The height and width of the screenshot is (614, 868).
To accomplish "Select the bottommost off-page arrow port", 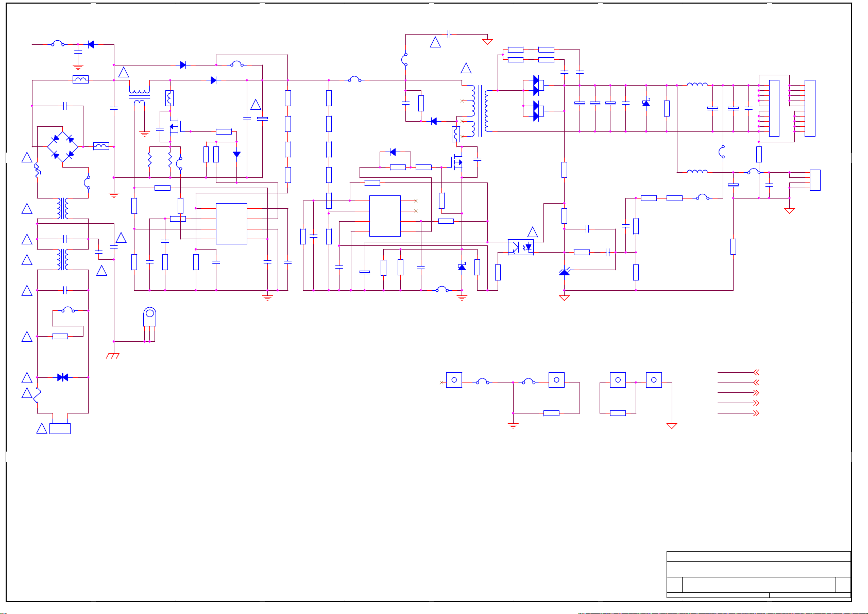I will click(739, 413).
